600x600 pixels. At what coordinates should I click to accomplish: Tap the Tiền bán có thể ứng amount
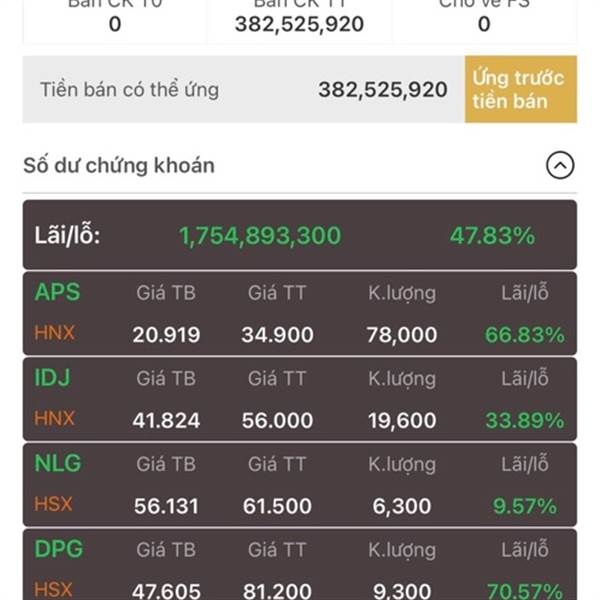tap(383, 90)
